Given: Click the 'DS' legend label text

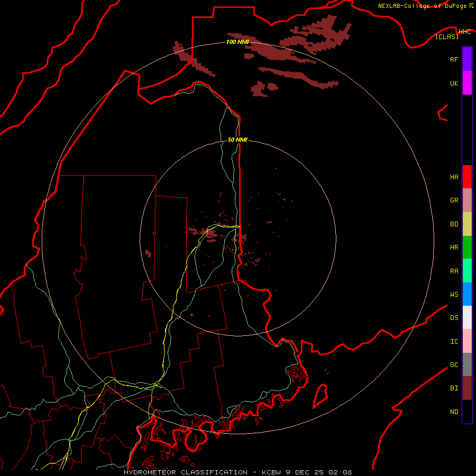Looking at the screenshot, I should pyautogui.click(x=454, y=318).
